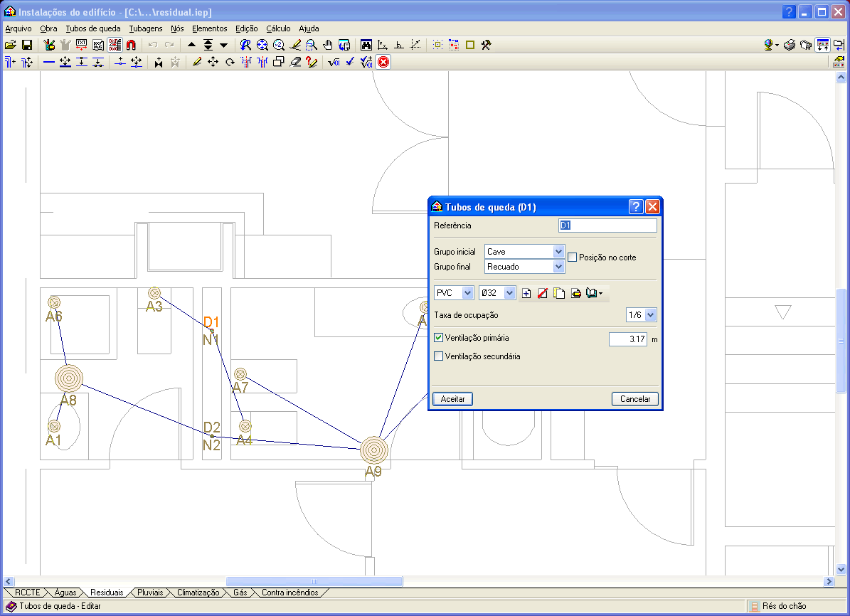Select the A8 manhole node on the drawing
The image size is (850, 616).
click(69, 378)
